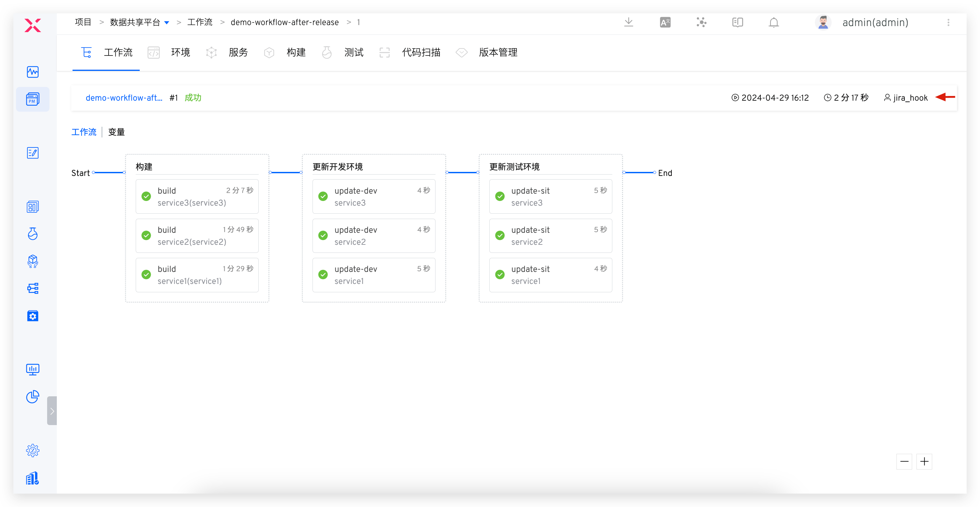Image resolution: width=980 pixels, height=507 pixels.
Task: Zoom in with the plus button
Action: (x=924, y=461)
